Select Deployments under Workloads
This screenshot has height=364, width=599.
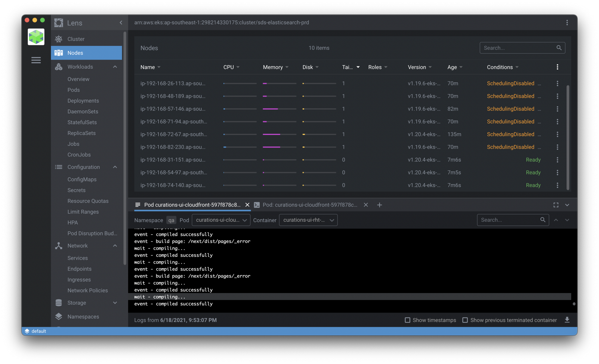(83, 100)
